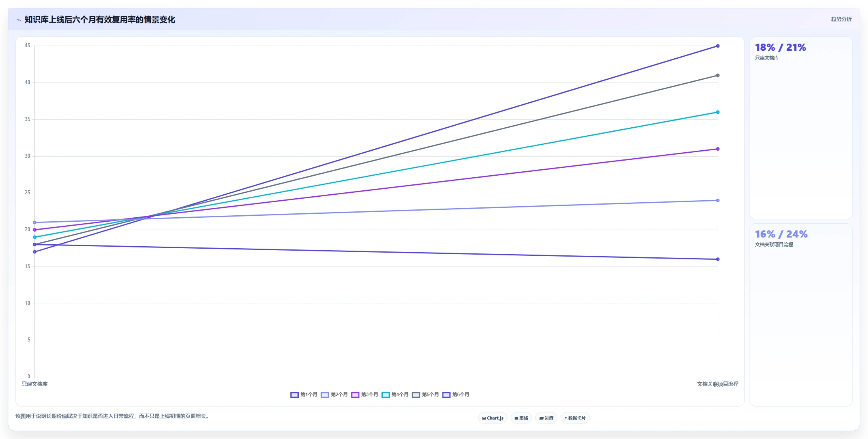Click the left-side data point at 17

click(x=34, y=252)
